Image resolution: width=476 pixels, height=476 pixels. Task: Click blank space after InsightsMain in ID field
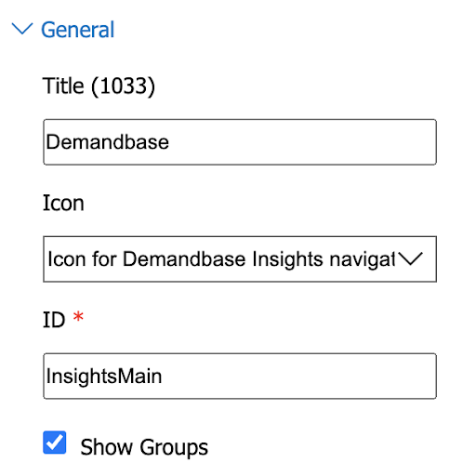pyautogui.click(x=297, y=376)
